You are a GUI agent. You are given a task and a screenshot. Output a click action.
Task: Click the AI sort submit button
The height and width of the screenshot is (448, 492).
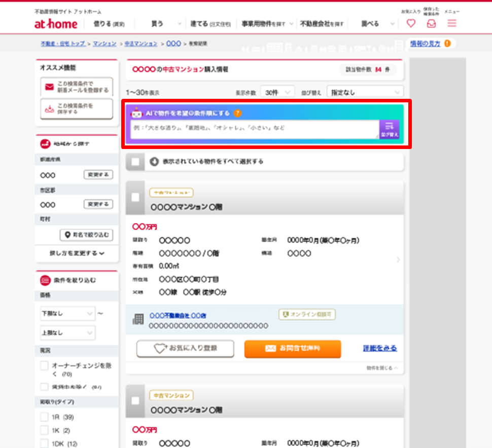(x=390, y=129)
